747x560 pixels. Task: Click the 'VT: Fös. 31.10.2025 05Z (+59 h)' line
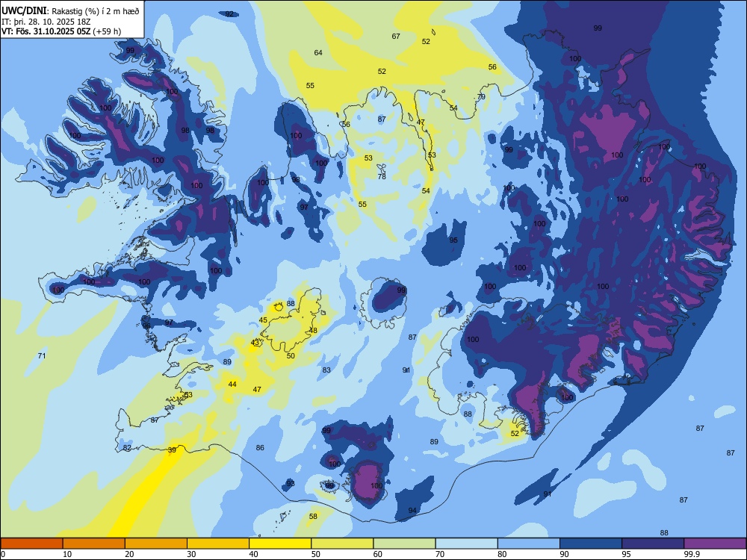pyautogui.click(x=61, y=31)
